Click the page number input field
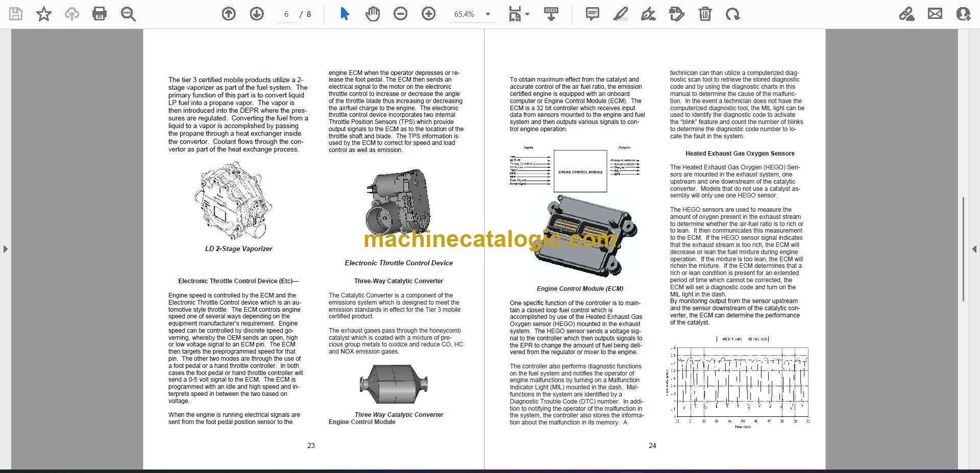This screenshot has height=473, width=980. pos(286,14)
